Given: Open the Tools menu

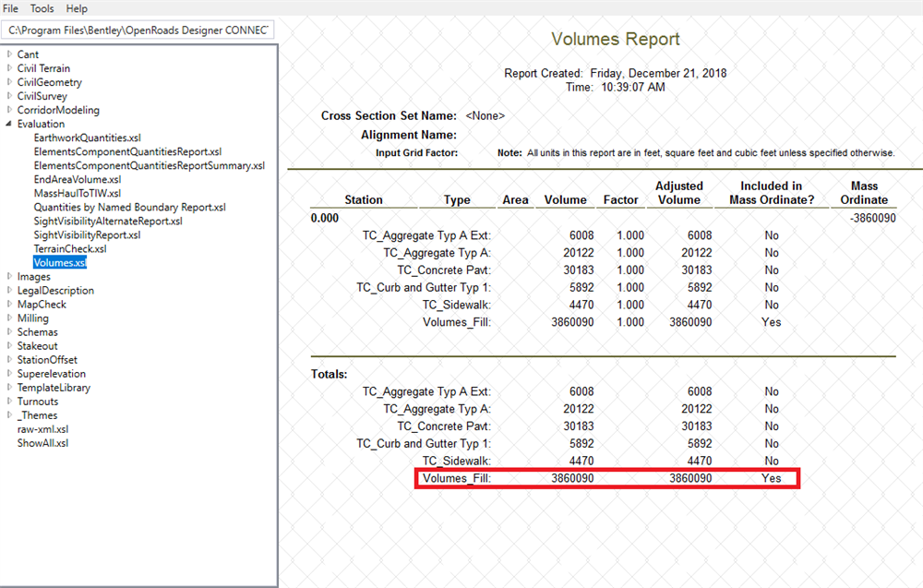Looking at the screenshot, I should (42, 8).
